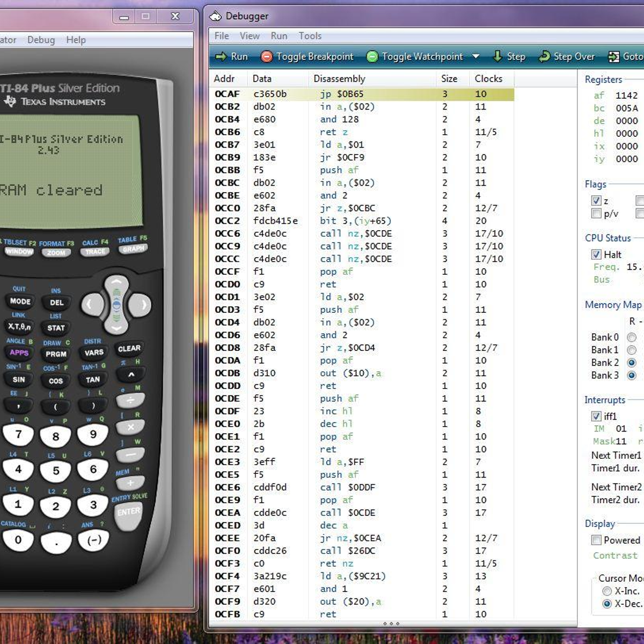Open the Tools menu
The height and width of the screenshot is (644, 644).
(310, 36)
